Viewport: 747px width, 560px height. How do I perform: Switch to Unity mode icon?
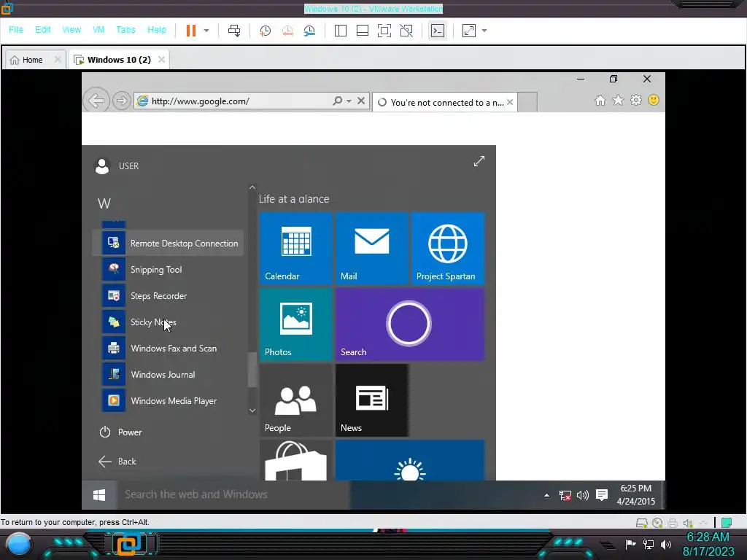point(406,31)
